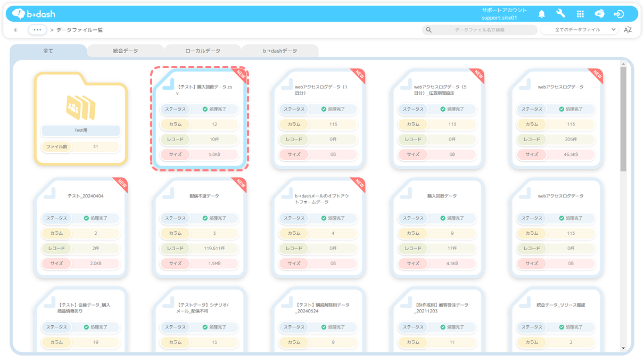Switch to the ローカルデータ tab

[x=203, y=51]
